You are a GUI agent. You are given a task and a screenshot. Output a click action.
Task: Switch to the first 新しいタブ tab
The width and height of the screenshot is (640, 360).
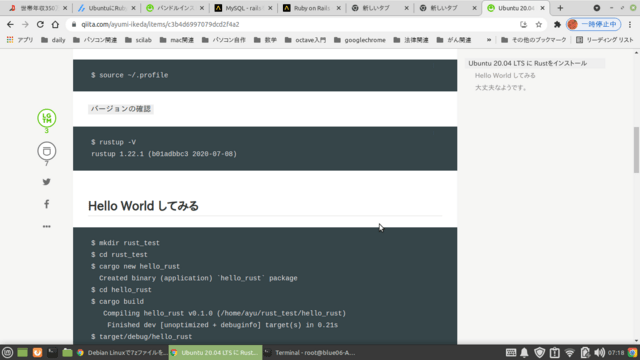pyautogui.click(x=380, y=8)
